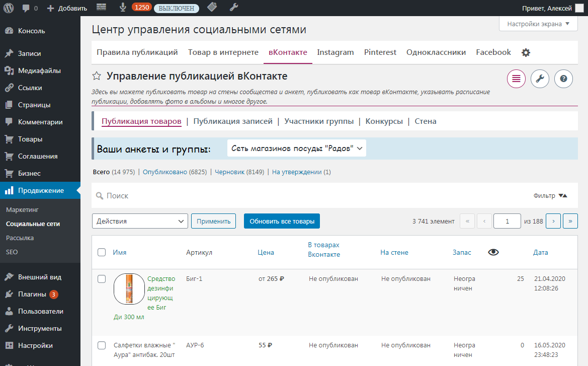Click the round list-view icon button
Screen dimensions: 588x366
click(517, 79)
